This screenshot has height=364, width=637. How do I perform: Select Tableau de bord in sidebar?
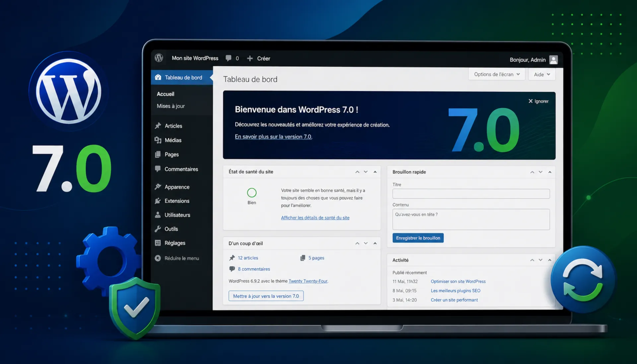tap(182, 77)
